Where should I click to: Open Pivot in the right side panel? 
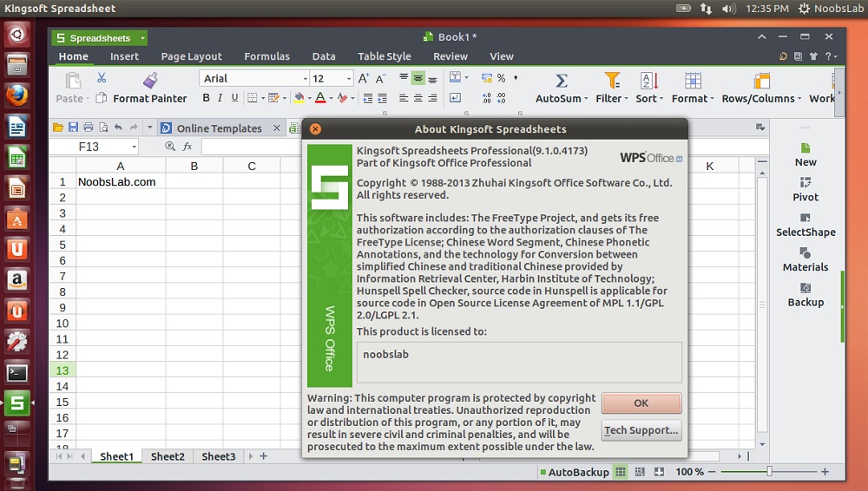806,190
